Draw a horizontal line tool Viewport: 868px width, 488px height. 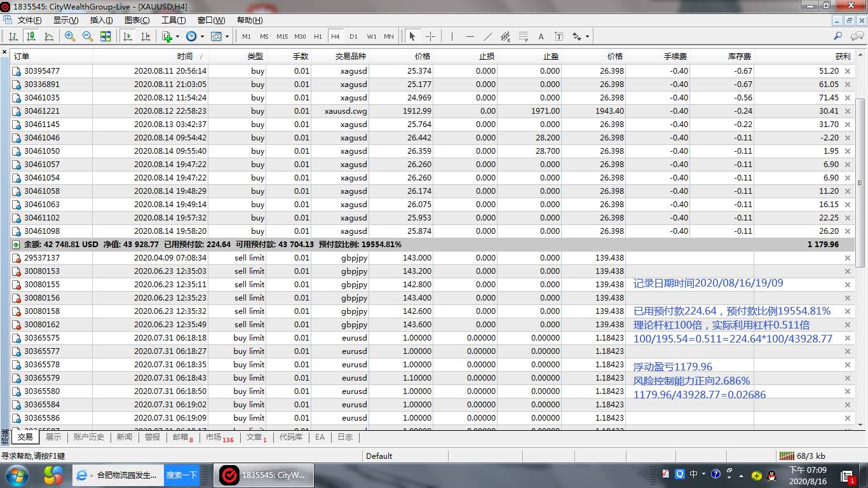tap(470, 36)
